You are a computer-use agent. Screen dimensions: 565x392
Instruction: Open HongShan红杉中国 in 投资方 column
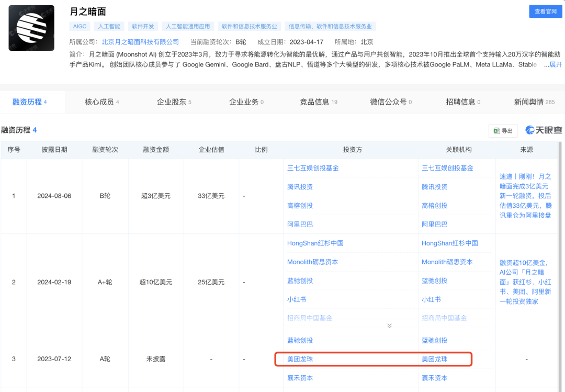coord(315,243)
